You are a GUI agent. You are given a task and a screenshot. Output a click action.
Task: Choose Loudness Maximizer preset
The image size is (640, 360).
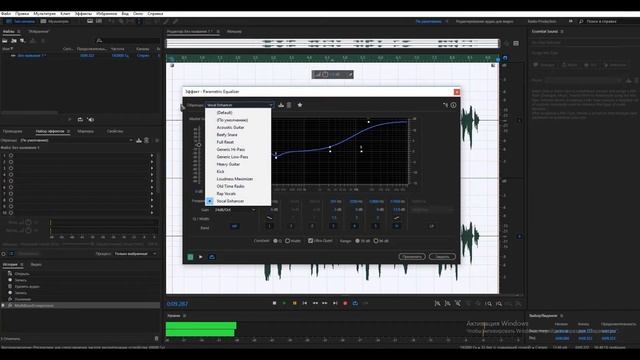click(x=235, y=179)
